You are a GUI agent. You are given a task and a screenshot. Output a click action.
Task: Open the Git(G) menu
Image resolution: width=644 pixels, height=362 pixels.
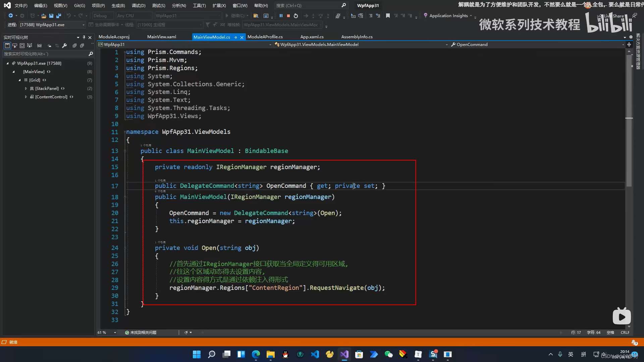[x=79, y=5]
